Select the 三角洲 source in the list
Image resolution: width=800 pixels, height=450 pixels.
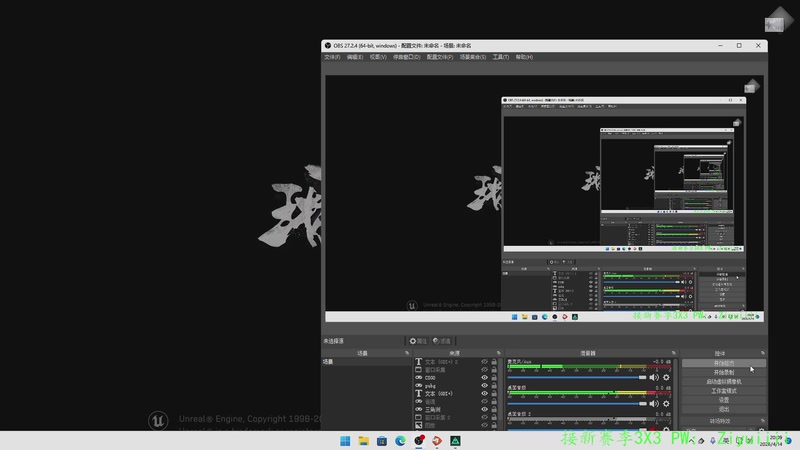[x=435, y=410]
